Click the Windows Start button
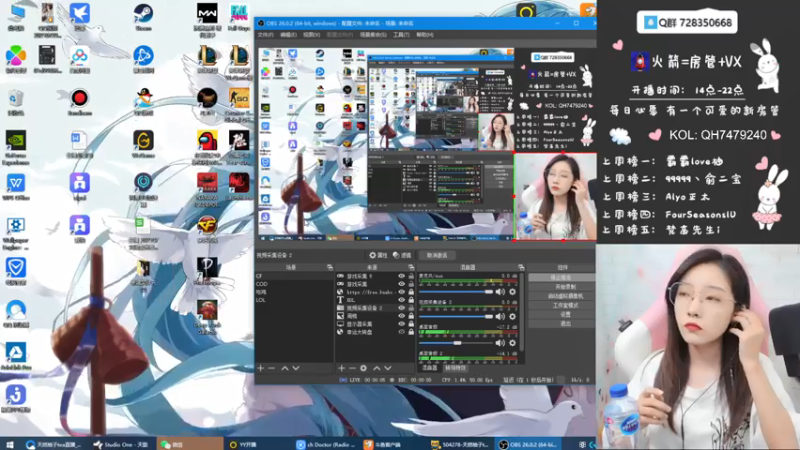This screenshot has width=800, height=450. pyautogui.click(x=9, y=444)
